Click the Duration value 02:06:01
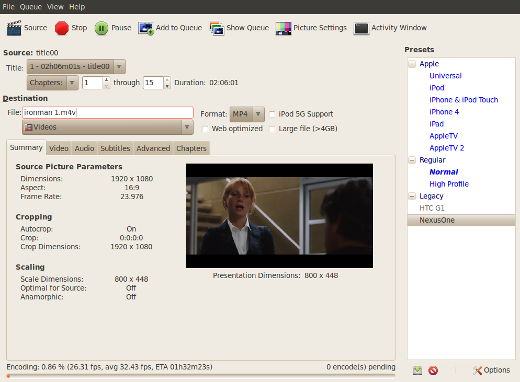Screen dimensions: 520x382 pyautogui.click(x=224, y=83)
